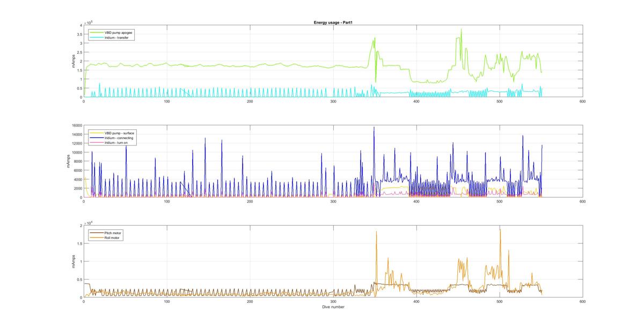644x334 pixels.
Task: Click pink line sample beside Iridium - turn on
Action: (x=97, y=143)
